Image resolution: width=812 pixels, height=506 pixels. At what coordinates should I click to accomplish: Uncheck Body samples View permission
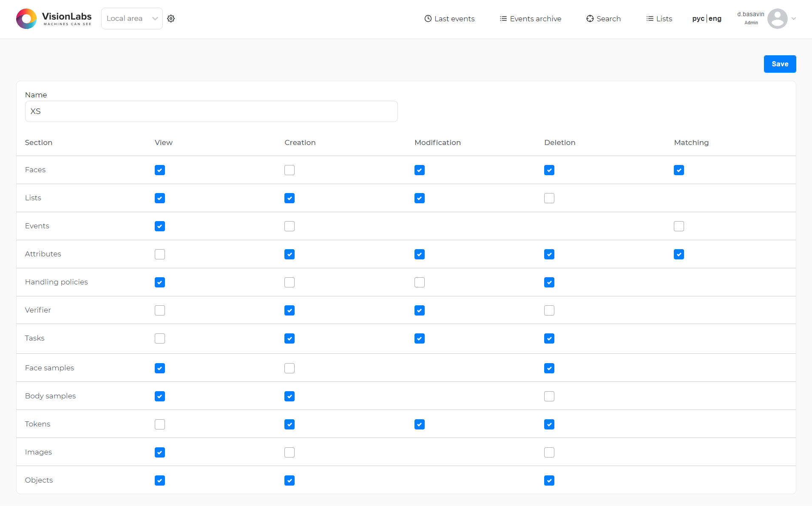[x=160, y=396]
